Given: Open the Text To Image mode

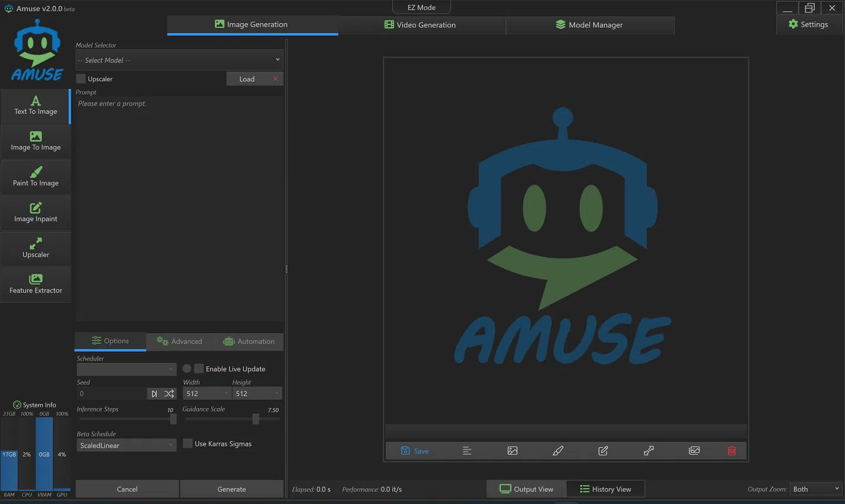Looking at the screenshot, I should point(36,106).
